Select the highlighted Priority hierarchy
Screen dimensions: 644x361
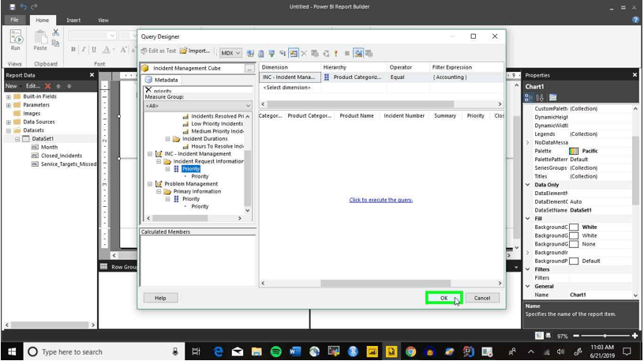[191, 169]
